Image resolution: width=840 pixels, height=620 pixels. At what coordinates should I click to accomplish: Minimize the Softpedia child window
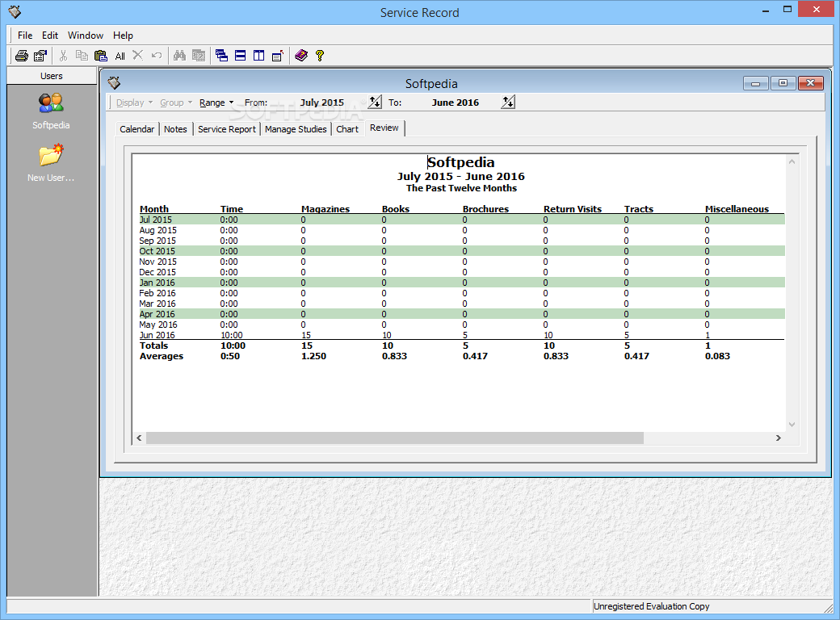pyautogui.click(x=755, y=83)
